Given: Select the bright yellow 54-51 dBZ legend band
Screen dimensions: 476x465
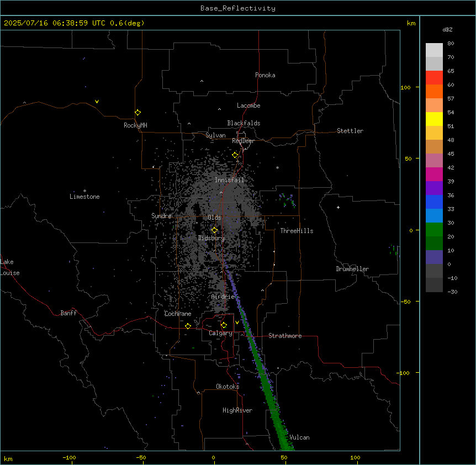Looking at the screenshot, I should point(434,119).
